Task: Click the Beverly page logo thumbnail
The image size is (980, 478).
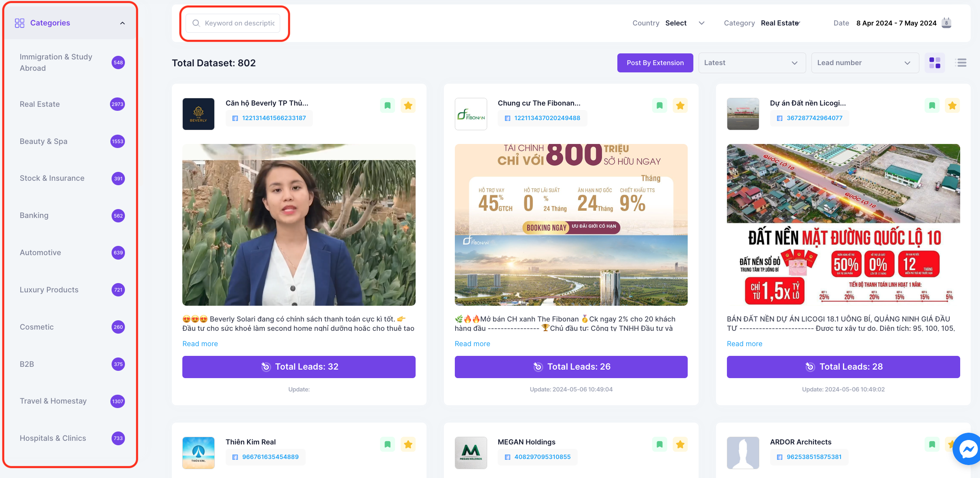Action: [x=198, y=114]
